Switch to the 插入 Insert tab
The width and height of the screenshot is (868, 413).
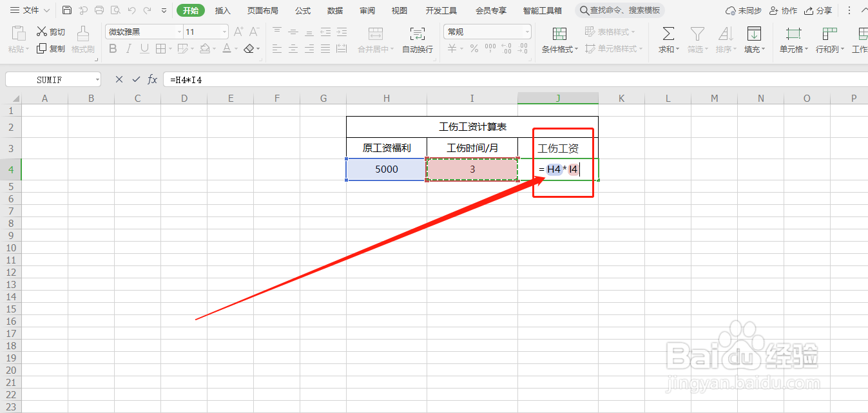223,10
